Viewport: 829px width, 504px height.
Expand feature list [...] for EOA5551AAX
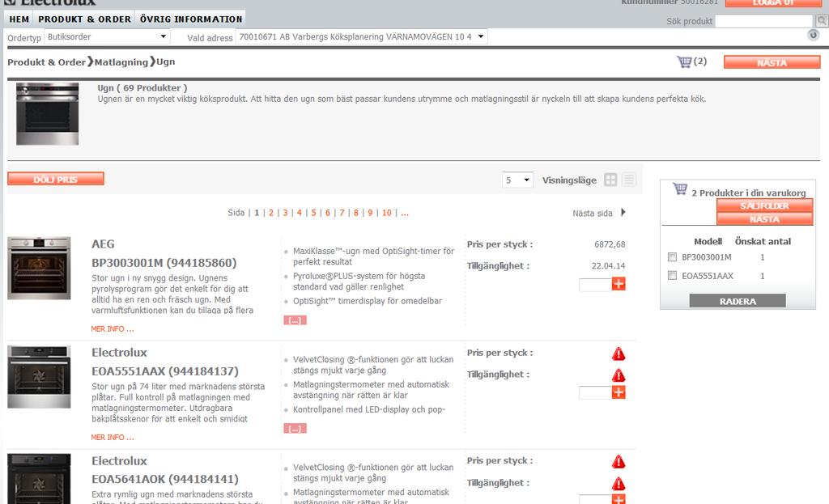tap(295, 429)
